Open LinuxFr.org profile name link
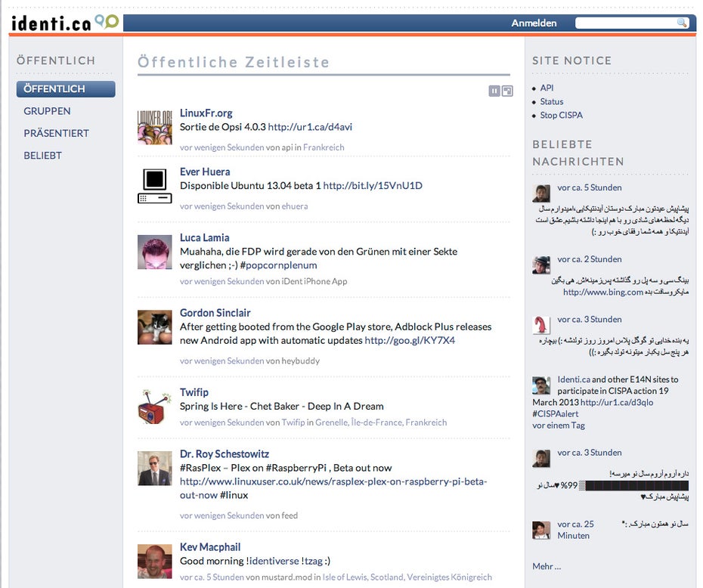The image size is (703, 588). click(x=206, y=113)
